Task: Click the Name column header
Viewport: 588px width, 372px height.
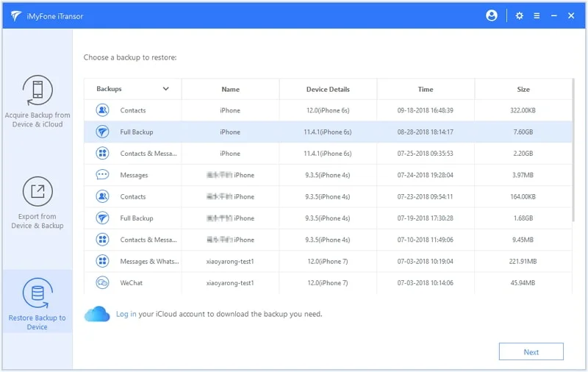Action: 230,89
